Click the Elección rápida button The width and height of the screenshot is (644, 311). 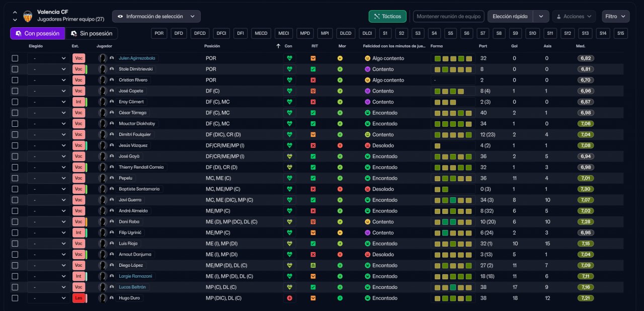tap(510, 17)
